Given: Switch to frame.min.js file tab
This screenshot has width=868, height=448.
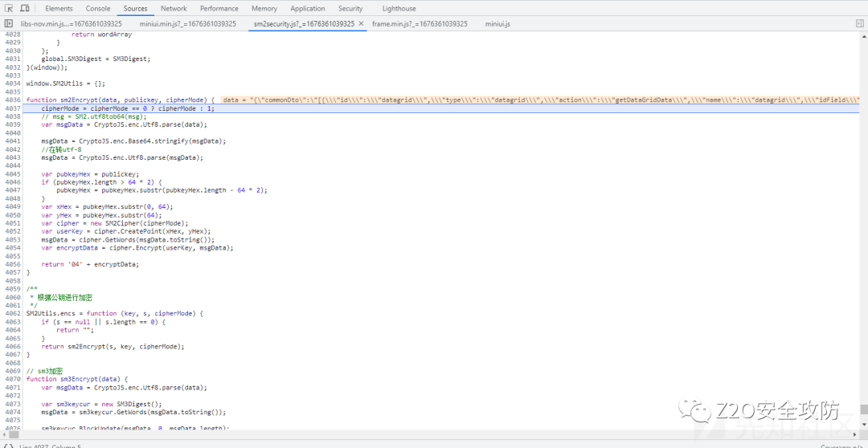Looking at the screenshot, I should (x=420, y=24).
